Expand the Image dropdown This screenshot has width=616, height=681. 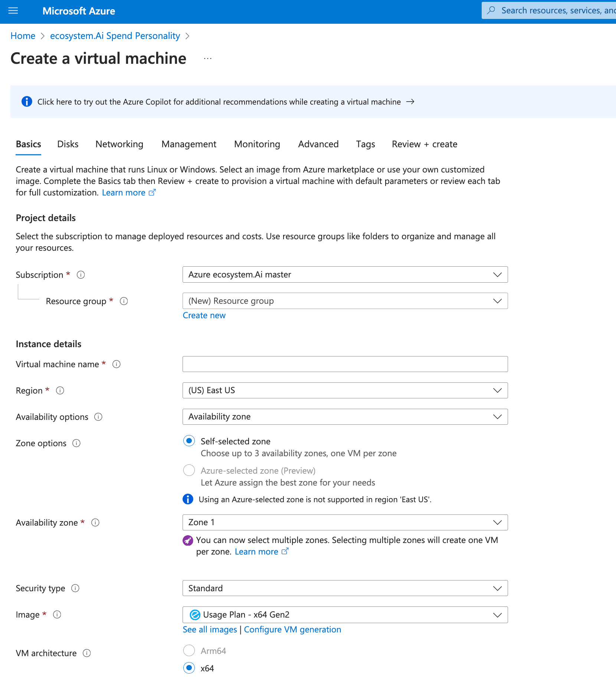[x=345, y=615]
